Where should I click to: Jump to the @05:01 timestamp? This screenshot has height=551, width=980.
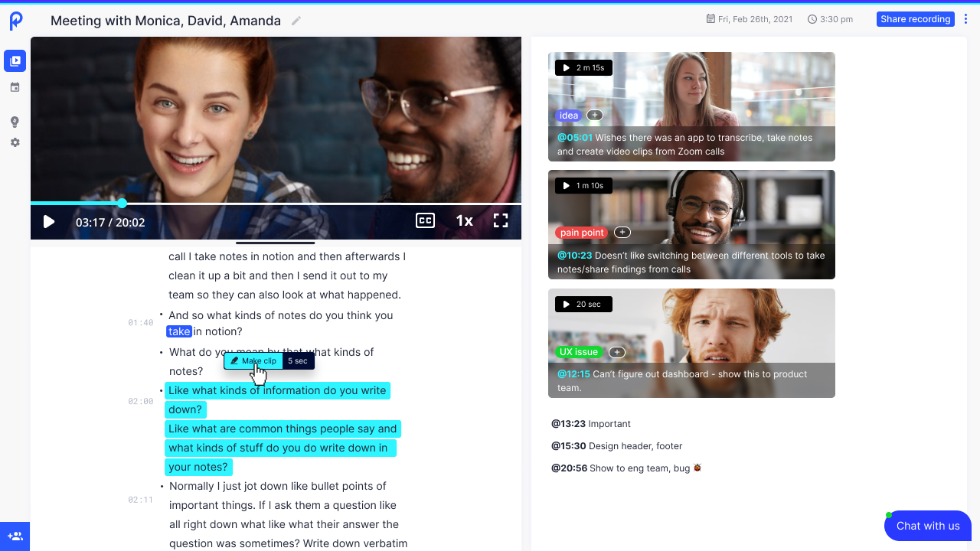tap(575, 138)
